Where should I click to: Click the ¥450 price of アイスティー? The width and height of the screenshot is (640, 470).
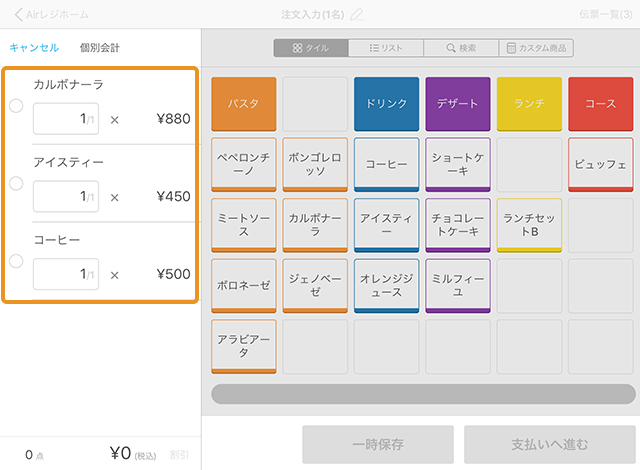click(x=173, y=196)
